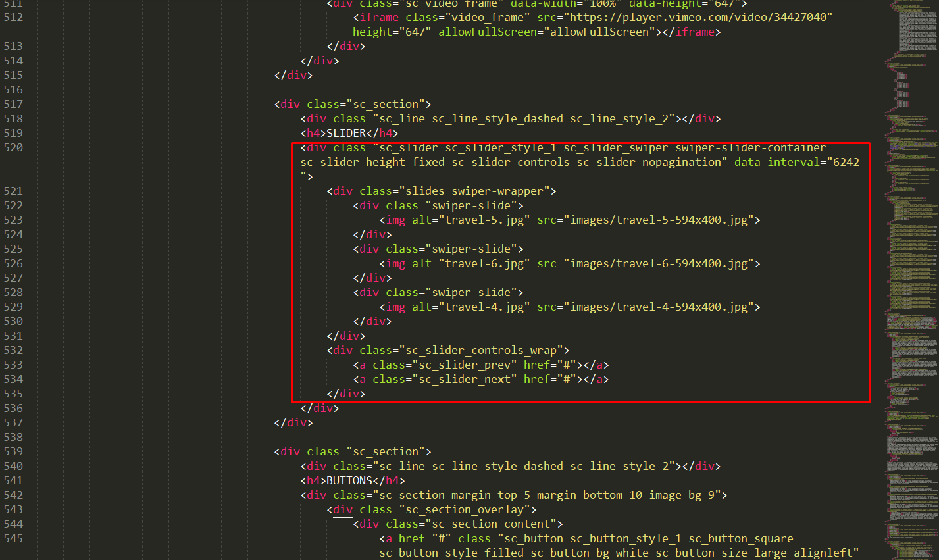Click the sc_section_overlay class on line 543
Viewport: 939px width, 560px height.
tap(465, 509)
